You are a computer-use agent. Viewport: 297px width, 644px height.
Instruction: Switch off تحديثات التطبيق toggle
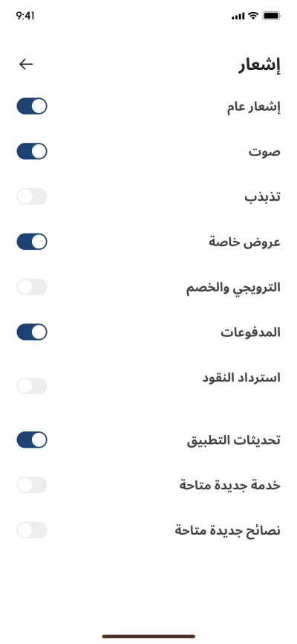point(32,439)
